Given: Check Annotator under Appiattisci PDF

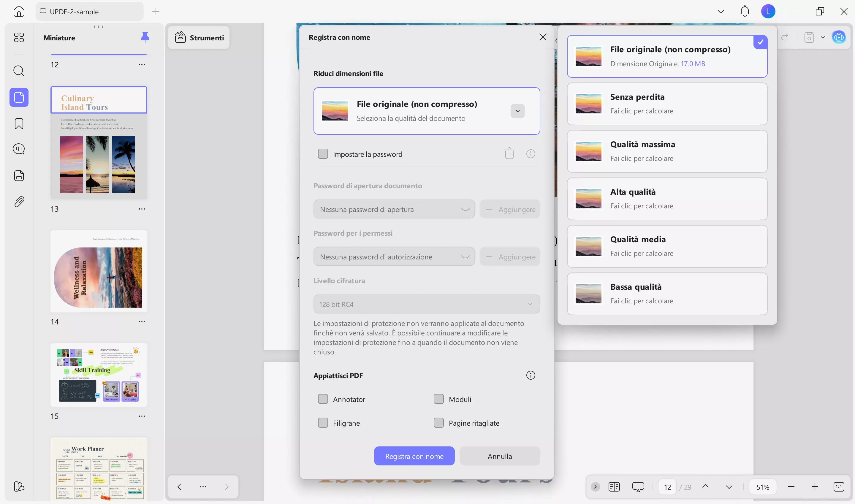Looking at the screenshot, I should 323,399.
